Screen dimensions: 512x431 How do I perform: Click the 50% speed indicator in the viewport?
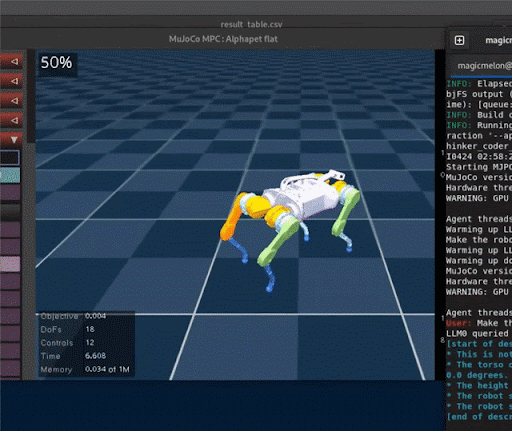56,62
